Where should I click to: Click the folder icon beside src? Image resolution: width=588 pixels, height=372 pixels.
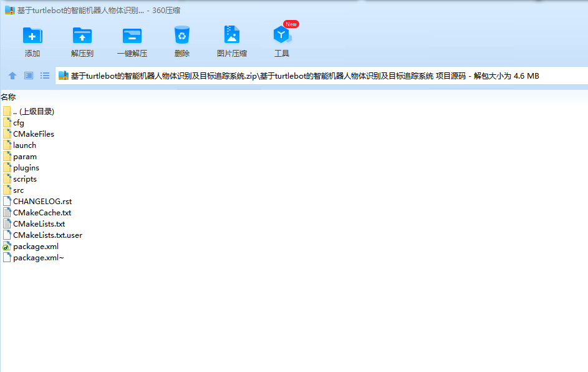click(7, 190)
